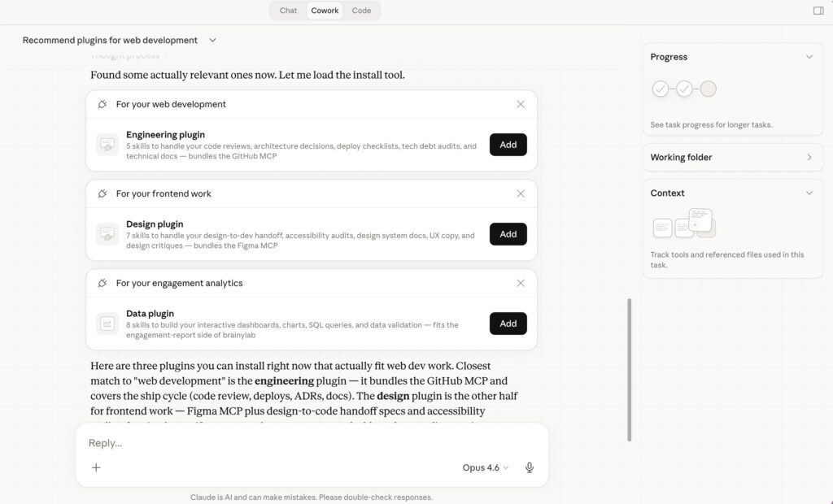Toggle the right sidebar panel icon
Screen dimensions: 833x504
coord(818,11)
